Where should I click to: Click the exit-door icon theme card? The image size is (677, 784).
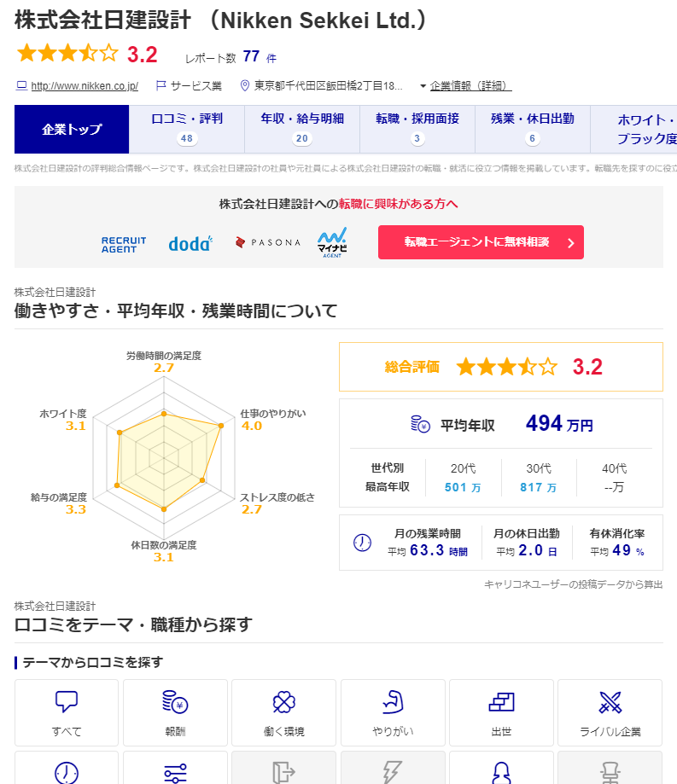pyautogui.click(x=283, y=768)
